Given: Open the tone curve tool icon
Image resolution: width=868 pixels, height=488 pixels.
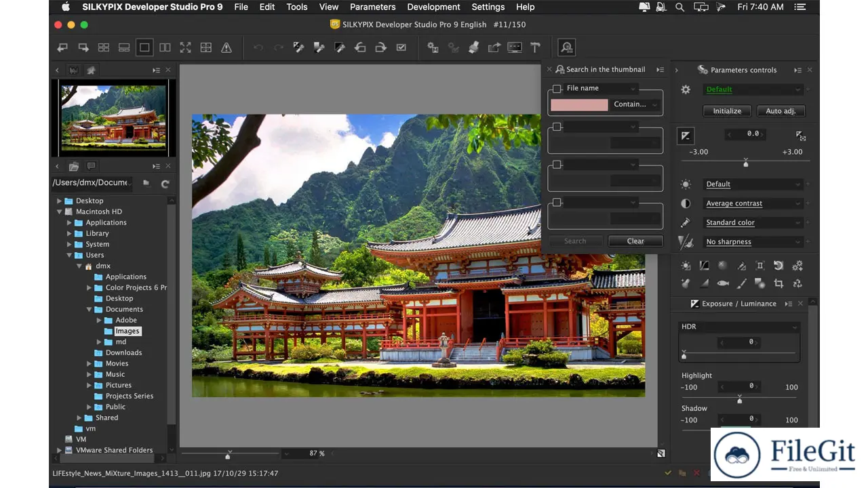Looking at the screenshot, I should click(704, 266).
